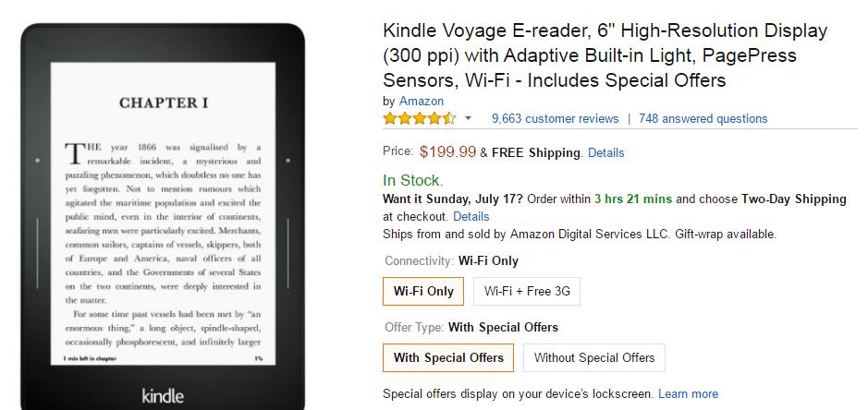The image size is (868, 410).
Task: Click the CHAPTER I heading in image
Action: 164,102
